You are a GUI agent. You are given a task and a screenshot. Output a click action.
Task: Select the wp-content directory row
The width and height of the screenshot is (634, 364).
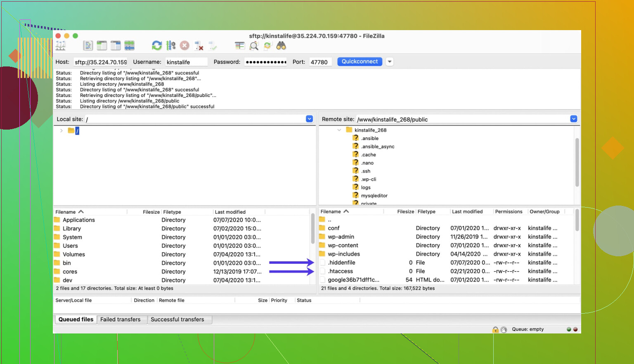tap(446, 245)
